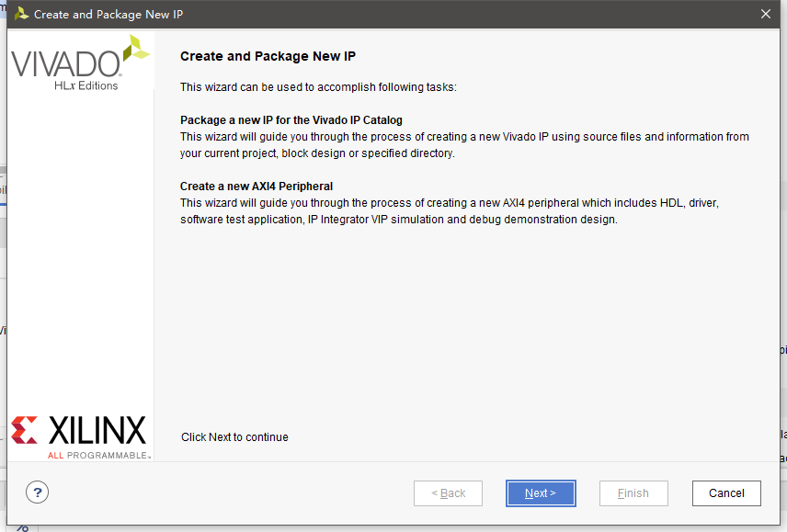
Task: Click the Vivado icon in title bar
Action: pos(21,14)
